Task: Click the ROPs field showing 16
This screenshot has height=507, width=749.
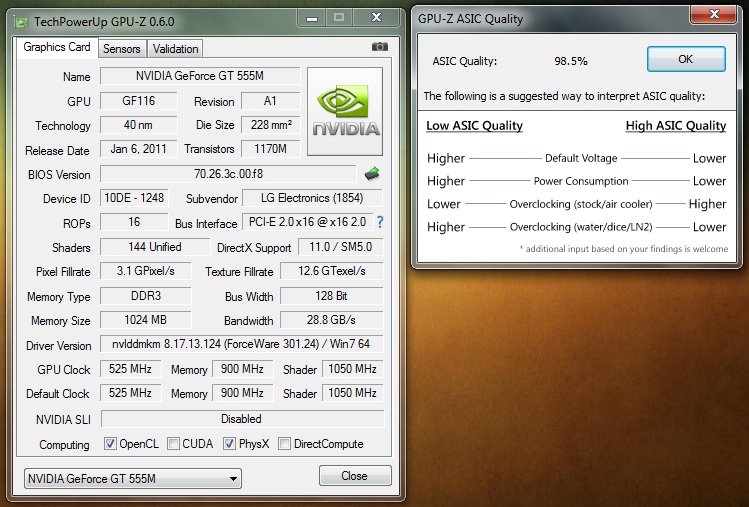Action: (134, 222)
